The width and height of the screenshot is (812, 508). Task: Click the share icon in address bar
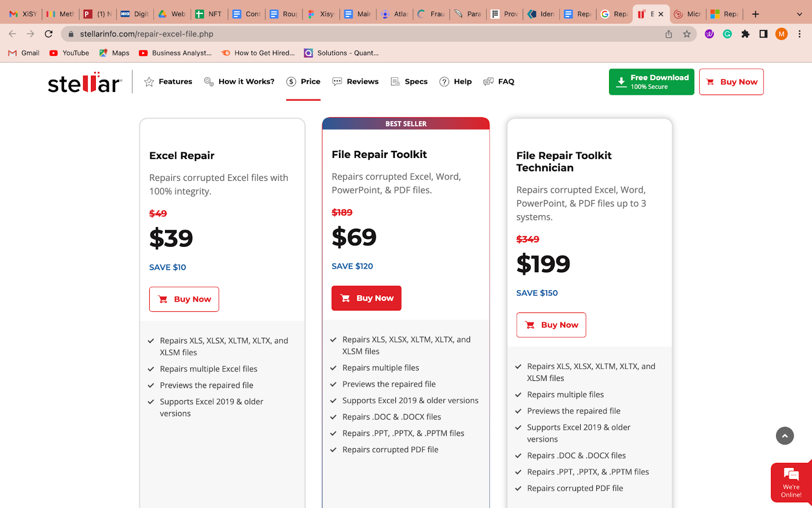coord(669,34)
